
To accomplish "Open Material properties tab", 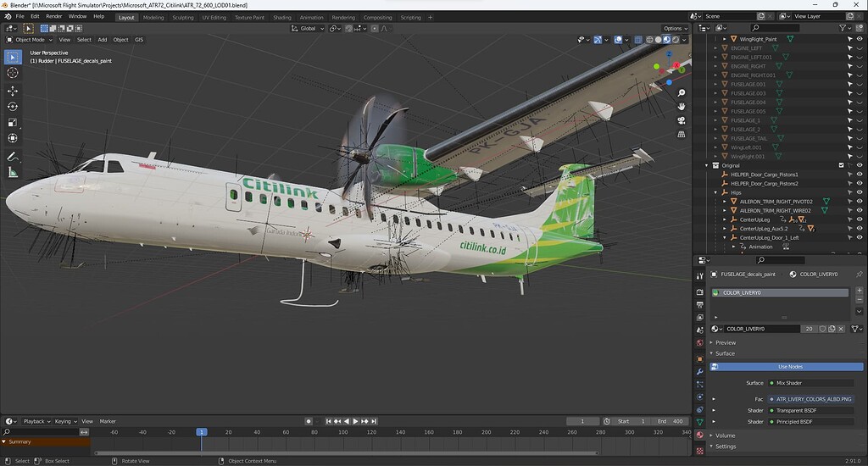I will tap(699, 435).
